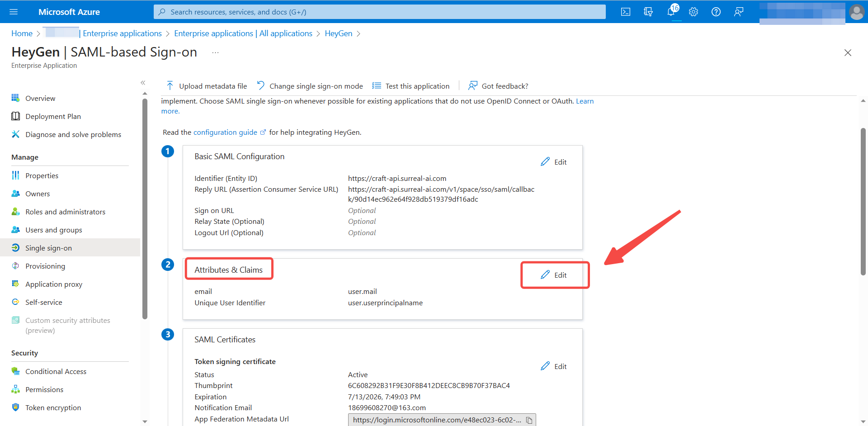Go to Home breadcrumb
The image size is (868, 426).
click(22, 33)
